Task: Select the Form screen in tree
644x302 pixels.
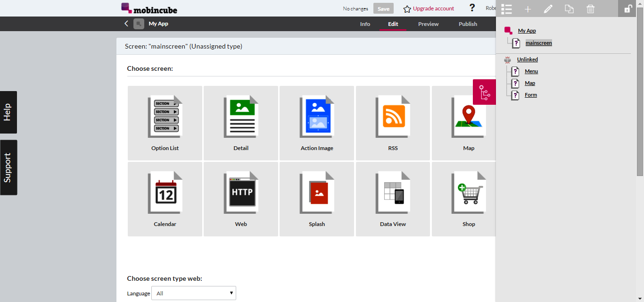Action: tap(531, 95)
